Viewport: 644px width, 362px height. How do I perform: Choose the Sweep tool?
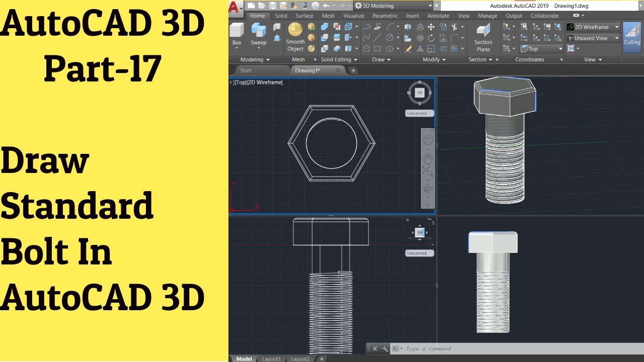tap(259, 34)
